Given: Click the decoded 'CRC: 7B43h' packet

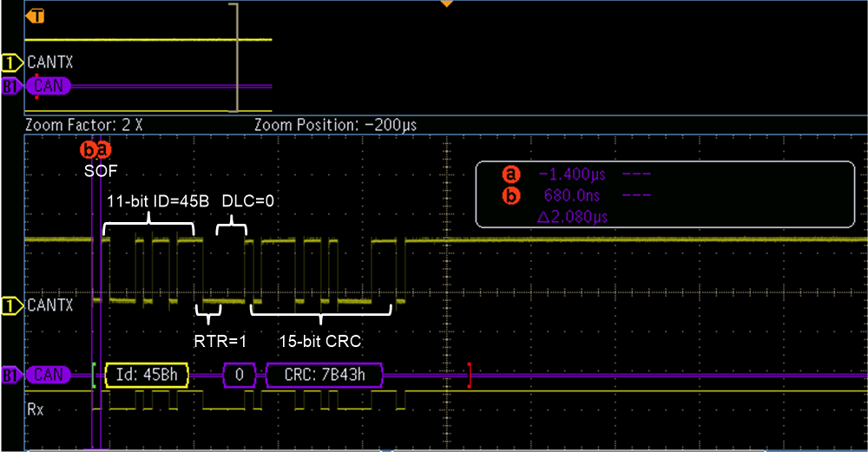Looking at the screenshot, I should tap(325, 375).
